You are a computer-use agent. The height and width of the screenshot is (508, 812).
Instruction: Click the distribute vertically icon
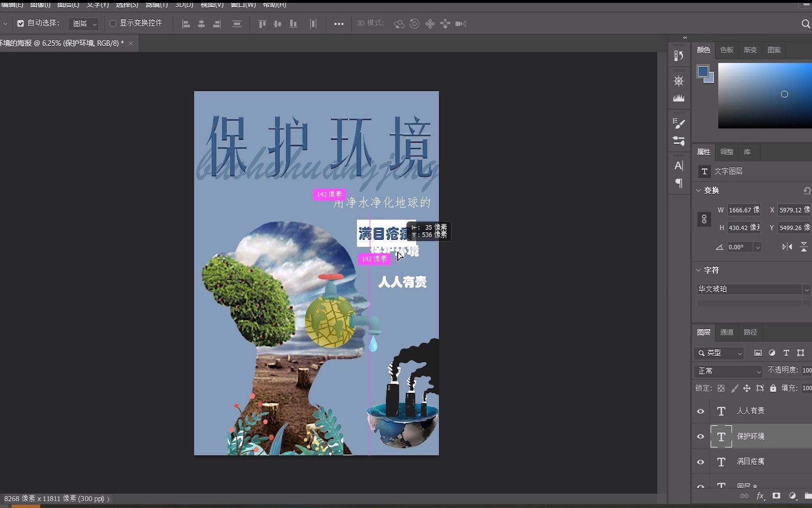[x=237, y=24]
